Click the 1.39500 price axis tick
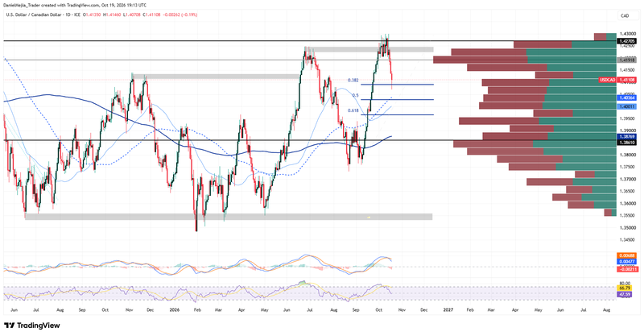 click(x=628, y=119)
